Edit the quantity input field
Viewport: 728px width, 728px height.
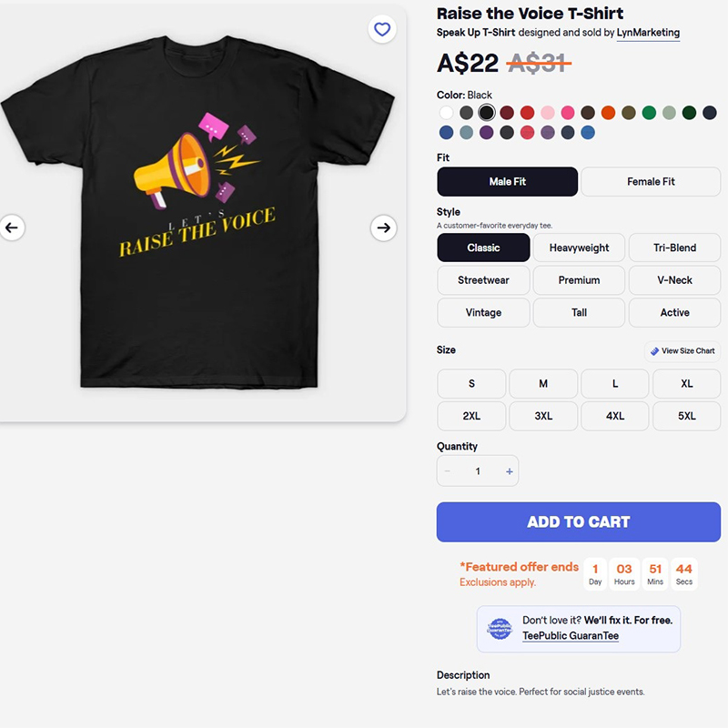click(478, 471)
